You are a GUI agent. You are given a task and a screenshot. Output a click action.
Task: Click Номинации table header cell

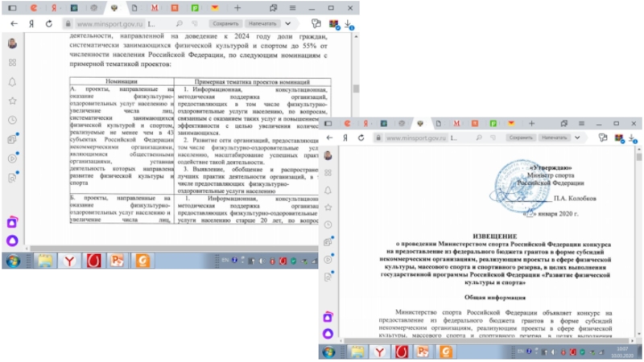pos(122,82)
